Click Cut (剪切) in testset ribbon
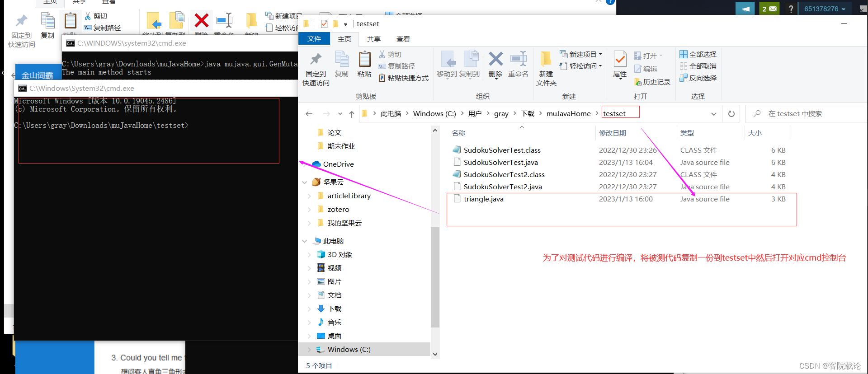Viewport: 868px width, 374px height. click(x=390, y=54)
